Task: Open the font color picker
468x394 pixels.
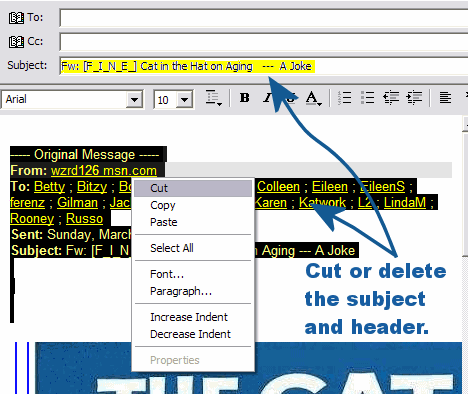Action: [313, 98]
